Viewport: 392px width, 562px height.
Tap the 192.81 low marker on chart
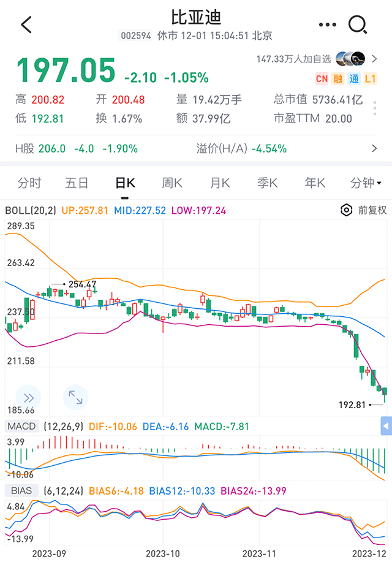pos(352,405)
